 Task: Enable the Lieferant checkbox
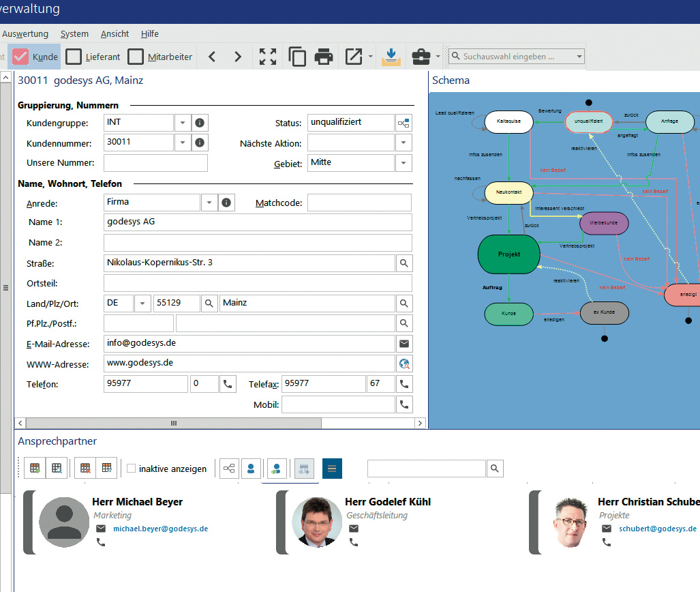74,57
